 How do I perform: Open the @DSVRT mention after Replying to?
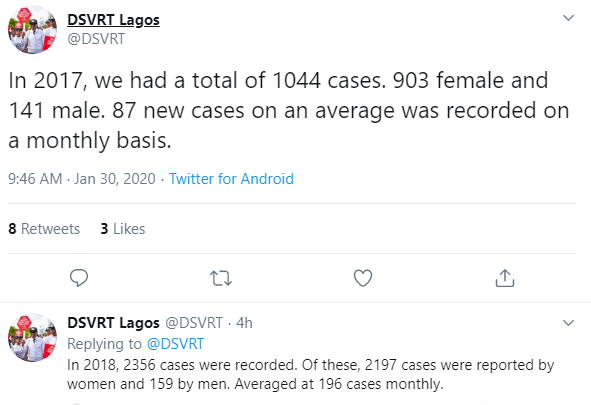[175, 344]
